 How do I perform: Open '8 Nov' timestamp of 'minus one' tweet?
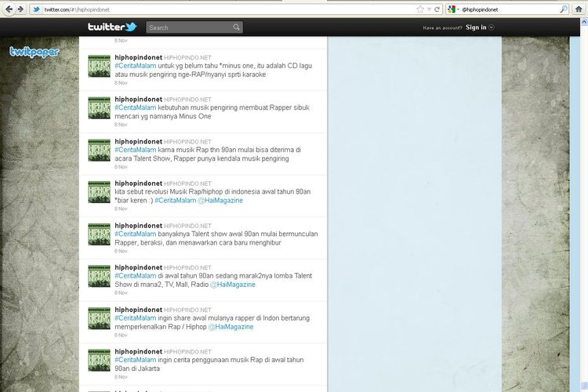tap(121, 82)
